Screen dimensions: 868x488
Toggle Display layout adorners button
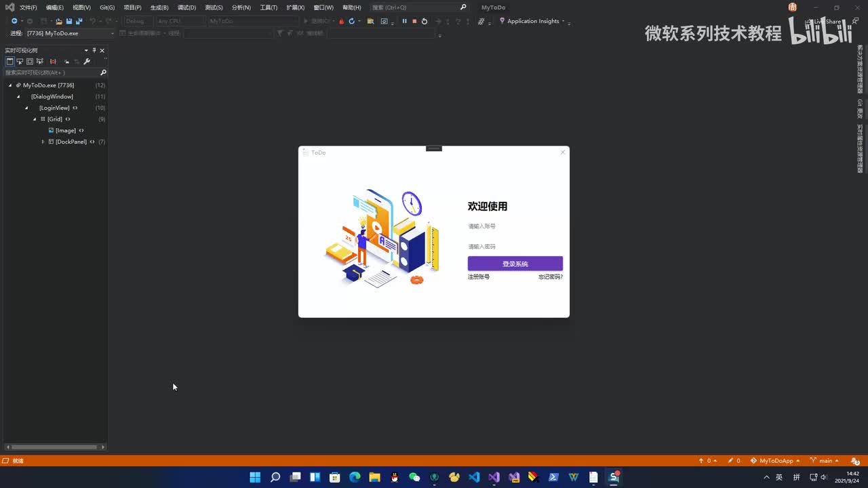coord(30,61)
